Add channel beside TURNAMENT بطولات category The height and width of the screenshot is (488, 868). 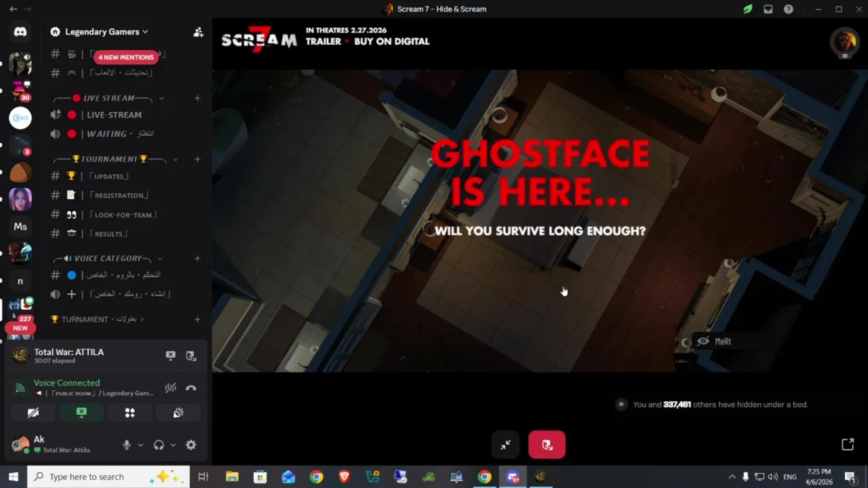point(197,319)
